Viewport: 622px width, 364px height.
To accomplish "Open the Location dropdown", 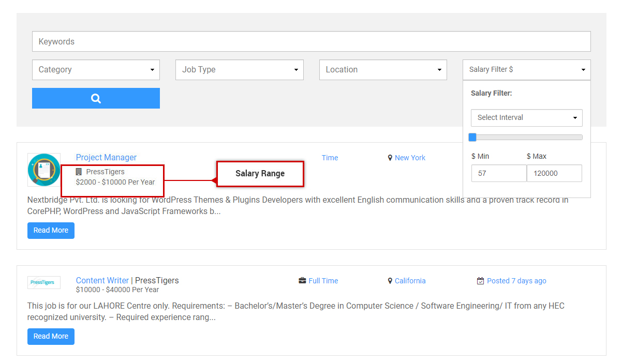I will (383, 69).
